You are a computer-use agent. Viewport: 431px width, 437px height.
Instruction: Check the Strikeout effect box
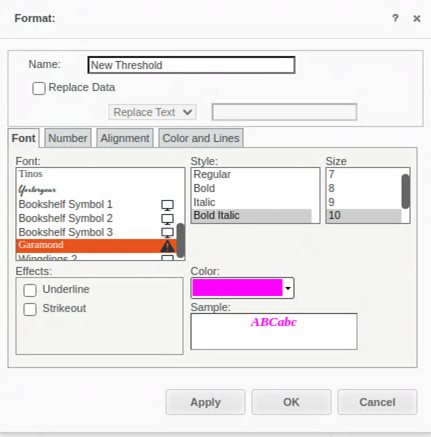point(30,309)
